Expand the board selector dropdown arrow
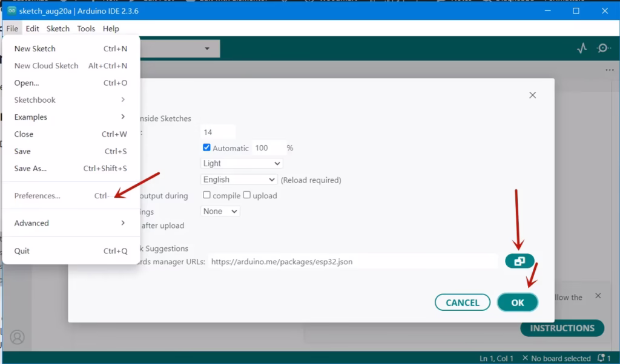The image size is (620, 364). pyautogui.click(x=207, y=48)
